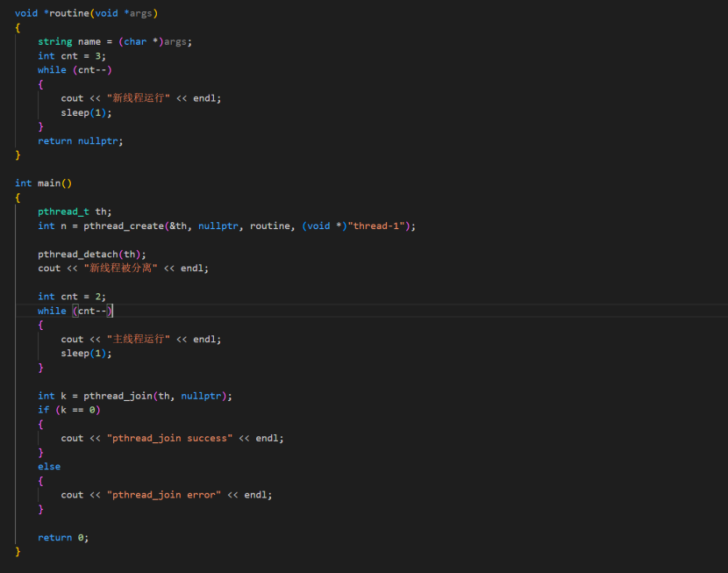Viewport: 728px width, 573px height.
Task: Click 'routine' argument passed to pthread_create
Action: pos(270,226)
